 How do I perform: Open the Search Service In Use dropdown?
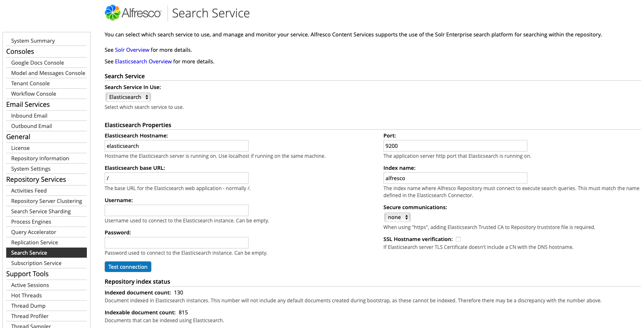(x=128, y=97)
